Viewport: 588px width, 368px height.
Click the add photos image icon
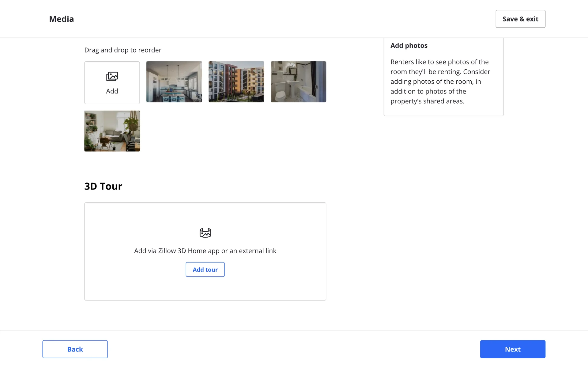pyautogui.click(x=112, y=76)
